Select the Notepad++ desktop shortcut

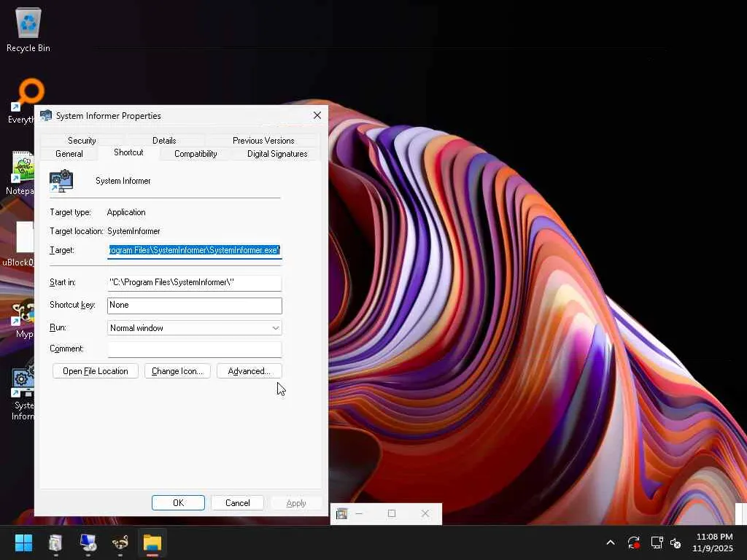point(19,173)
